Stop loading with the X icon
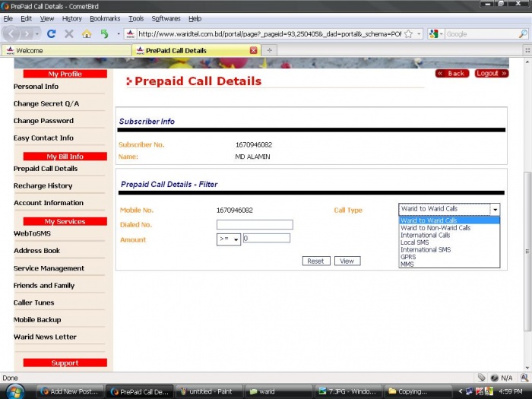Image resolution: width=532 pixels, height=399 pixels. [x=69, y=34]
